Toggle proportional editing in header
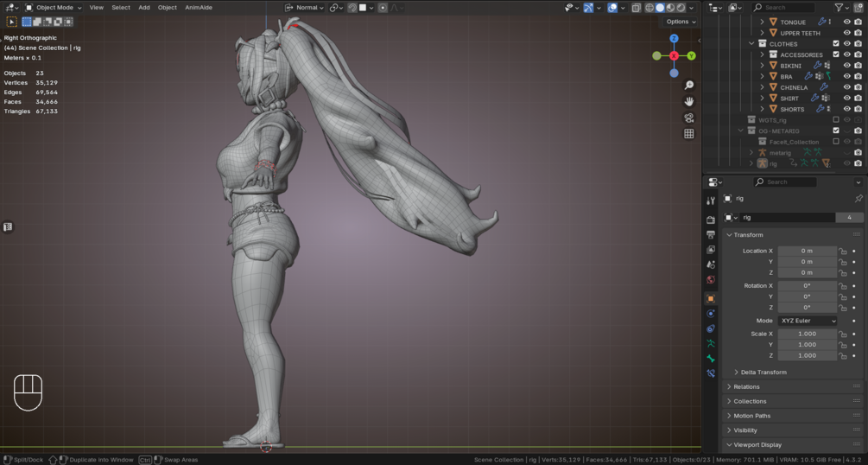This screenshot has width=868, height=465. point(383,8)
